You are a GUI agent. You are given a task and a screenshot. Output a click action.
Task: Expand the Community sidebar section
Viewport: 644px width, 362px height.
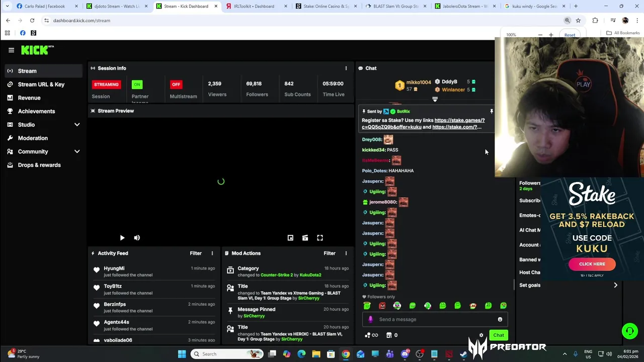point(77,151)
